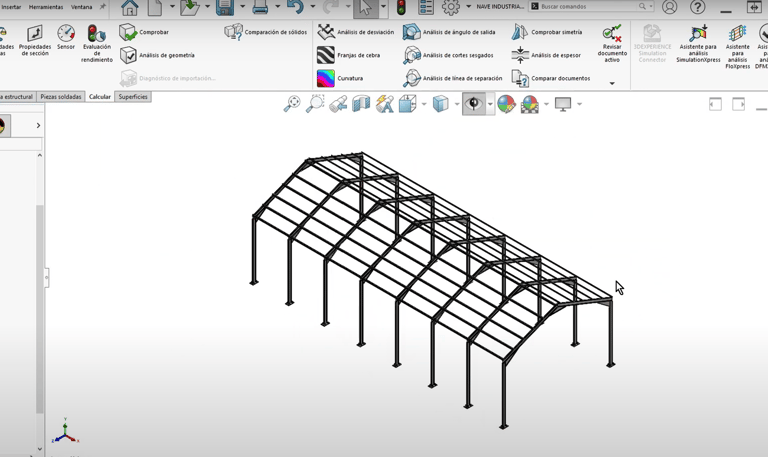Click Comparar documentos
Viewport: 768px width, 457px height.
551,78
